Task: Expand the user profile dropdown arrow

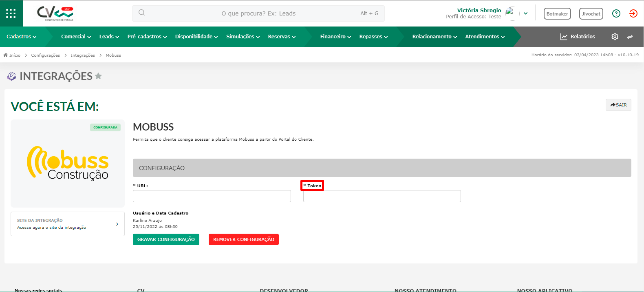Action: tap(526, 13)
